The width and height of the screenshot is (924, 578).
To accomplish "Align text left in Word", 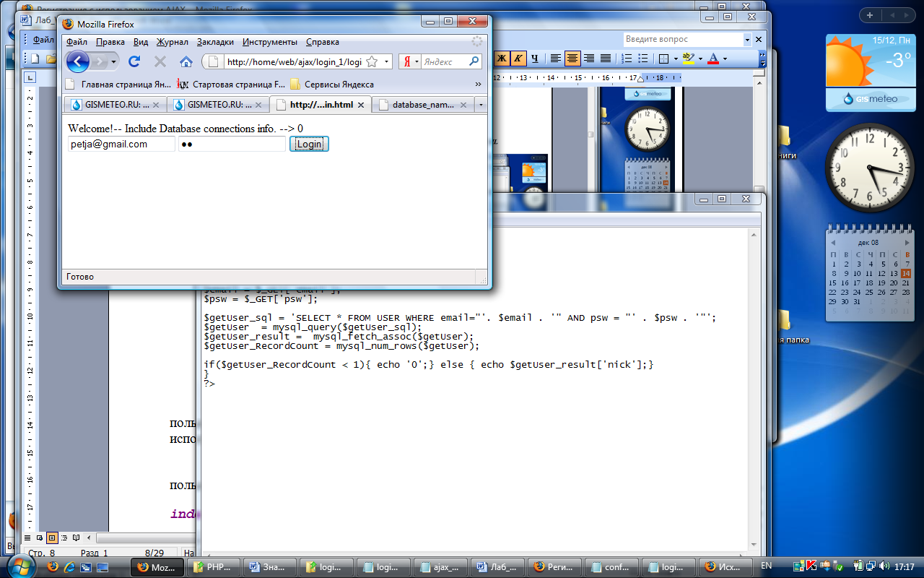I will point(556,58).
